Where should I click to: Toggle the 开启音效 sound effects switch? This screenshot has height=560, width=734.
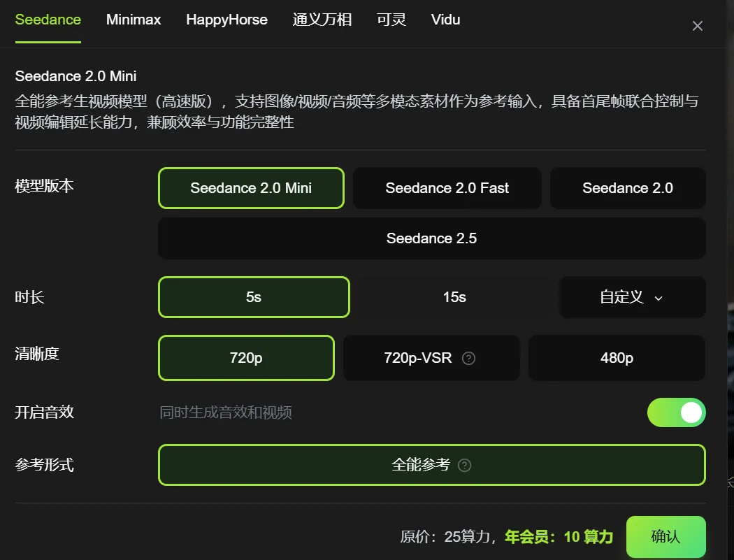point(677,412)
